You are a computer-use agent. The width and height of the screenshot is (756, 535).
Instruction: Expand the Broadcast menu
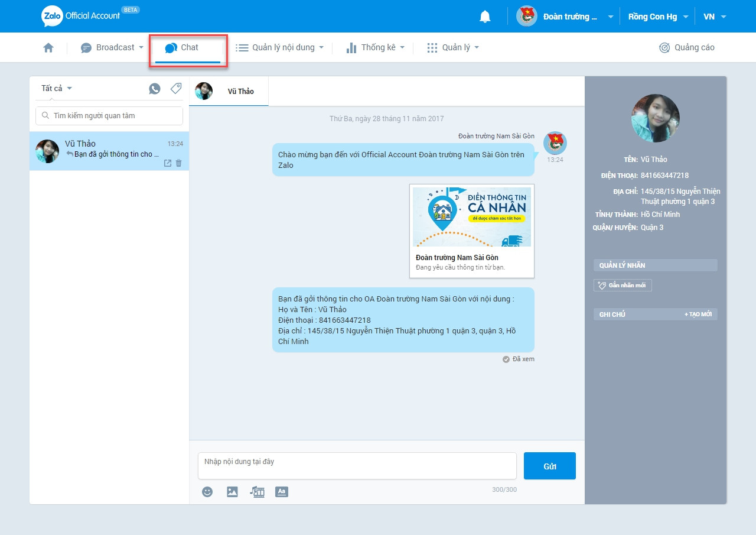pos(112,48)
